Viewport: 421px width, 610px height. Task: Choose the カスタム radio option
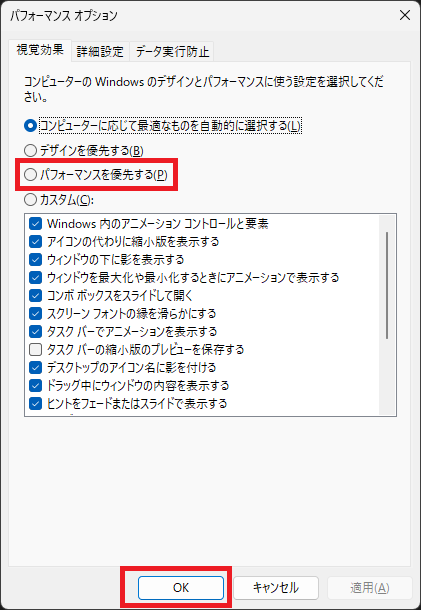click(30, 200)
